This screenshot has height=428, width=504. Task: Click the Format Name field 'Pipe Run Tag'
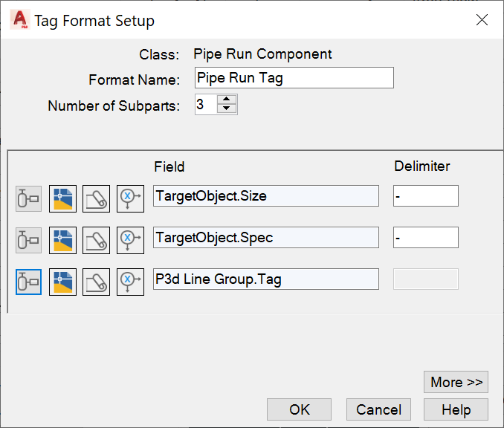click(x=294, y=78)
